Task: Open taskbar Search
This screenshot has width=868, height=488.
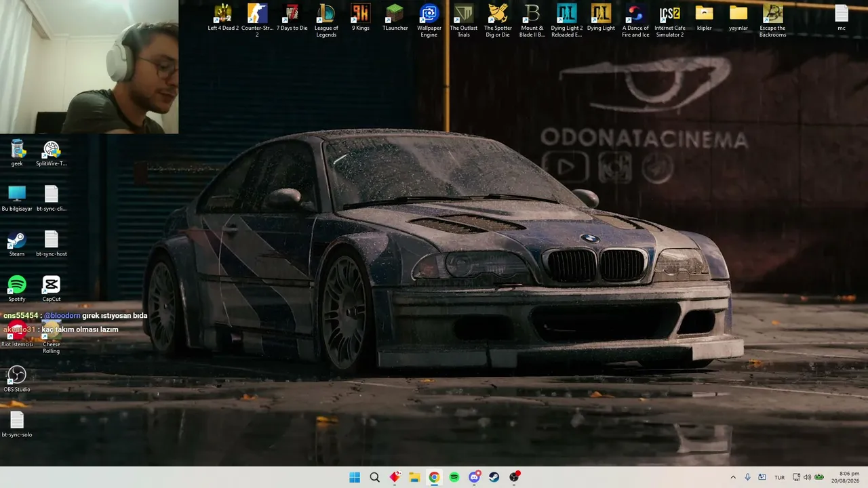Action: click(x=374, y=477)
